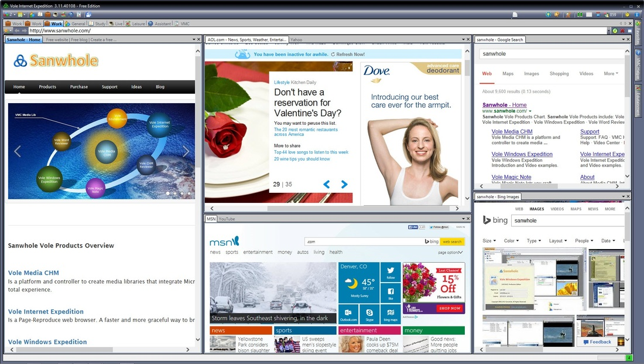Image resolution: width=644 pixels, height=364 pixels.
Task: Open the Outlook.com tile on MSN
Action: pyautogui.click(x=348, y=314)
